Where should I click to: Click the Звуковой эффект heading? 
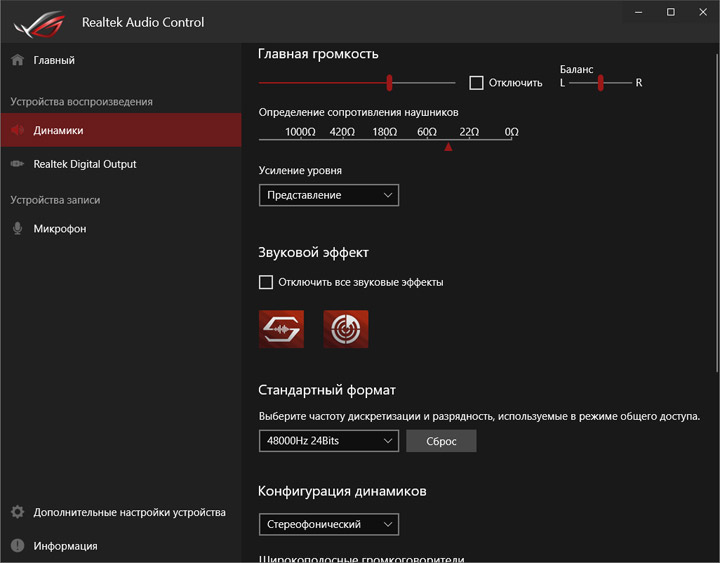coord(313,253)
